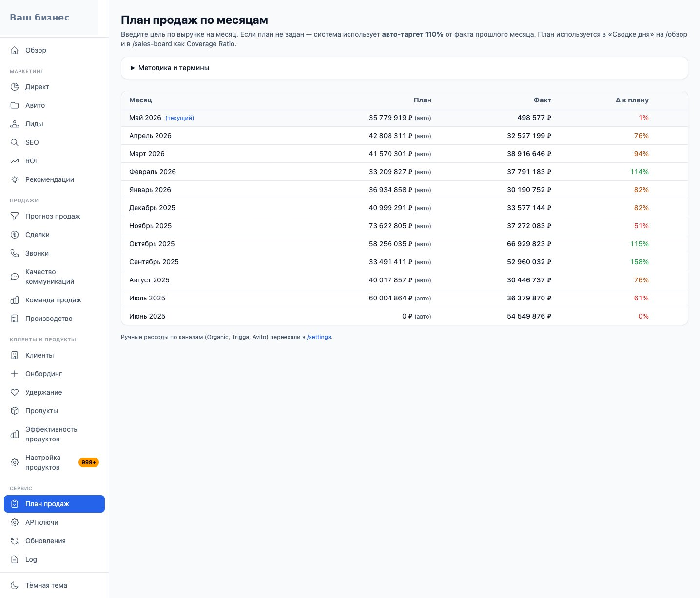Open the Рекомендации page
The height and width of the screenshot is (598, 700).
click(54, 179)
